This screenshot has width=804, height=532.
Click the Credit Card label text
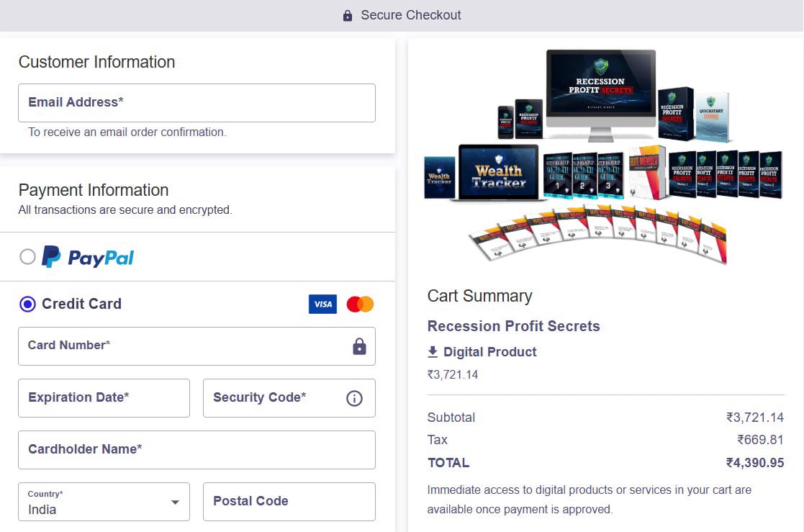pyautogui.click(x=81, y=305)
